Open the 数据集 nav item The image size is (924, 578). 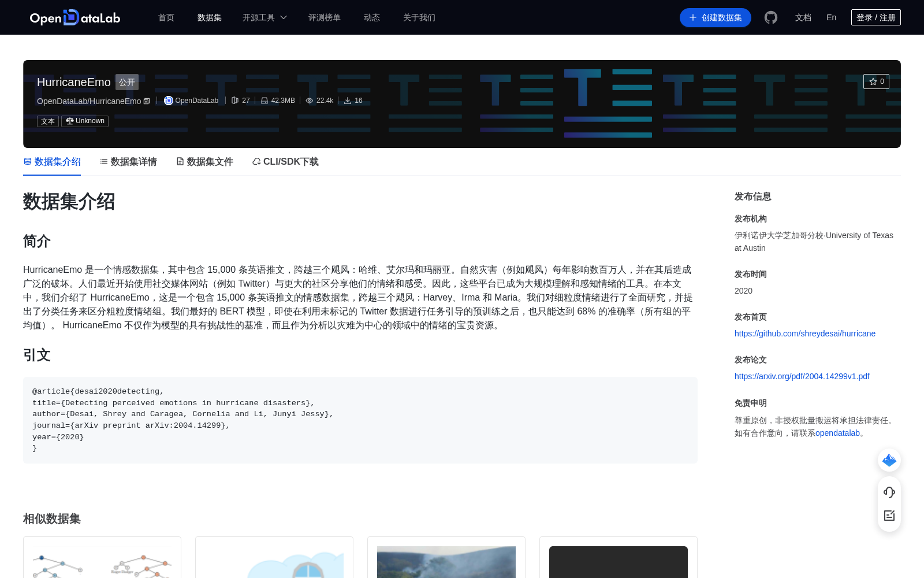point(210,17)
